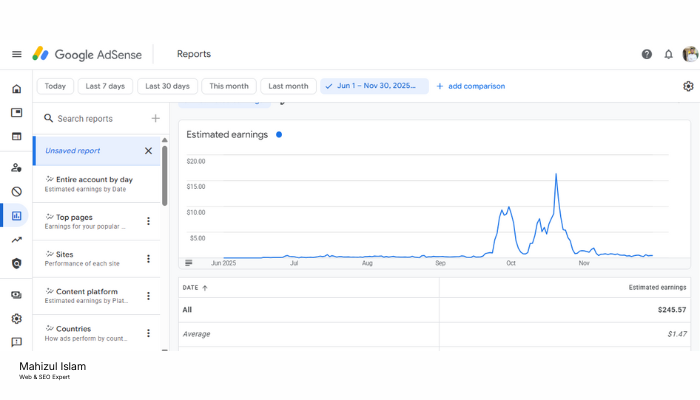Open Entire account by day report
Image resolution: width=700 pixels, height=400 pixels.
point(97,184)
